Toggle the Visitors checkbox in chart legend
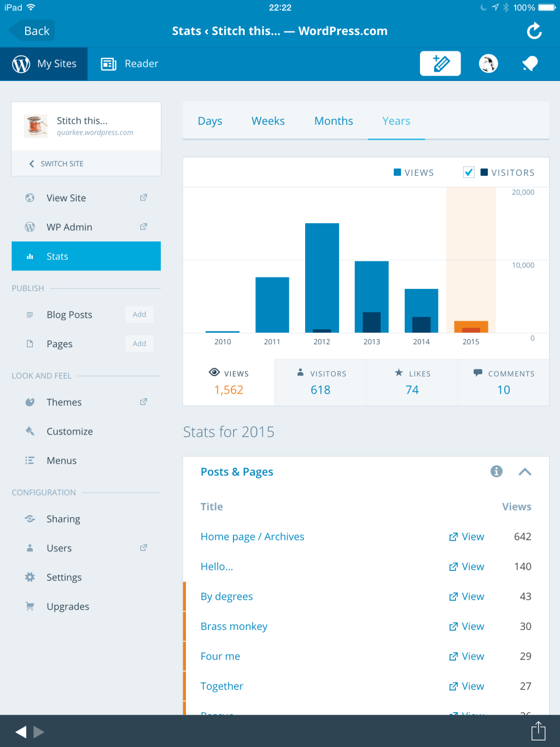The image size is (560, 747). 469,172
